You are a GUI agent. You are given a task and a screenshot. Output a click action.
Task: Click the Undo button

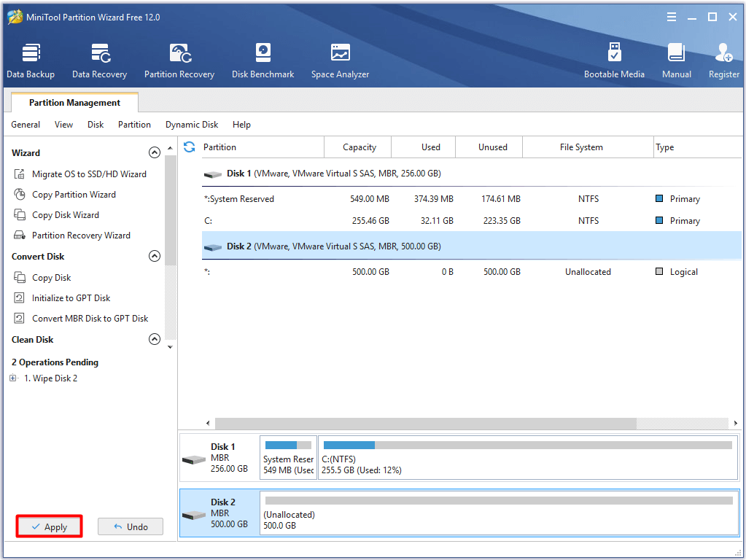(131, 526)
